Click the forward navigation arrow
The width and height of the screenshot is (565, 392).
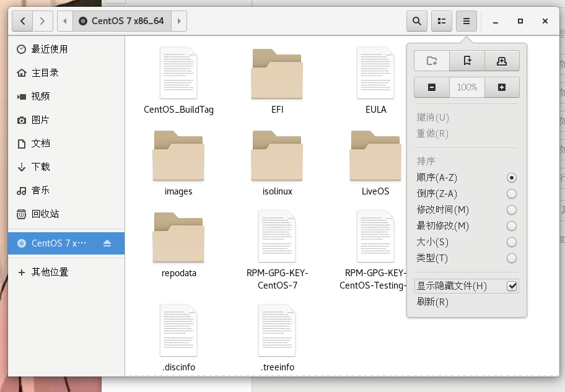click(42, 20)
